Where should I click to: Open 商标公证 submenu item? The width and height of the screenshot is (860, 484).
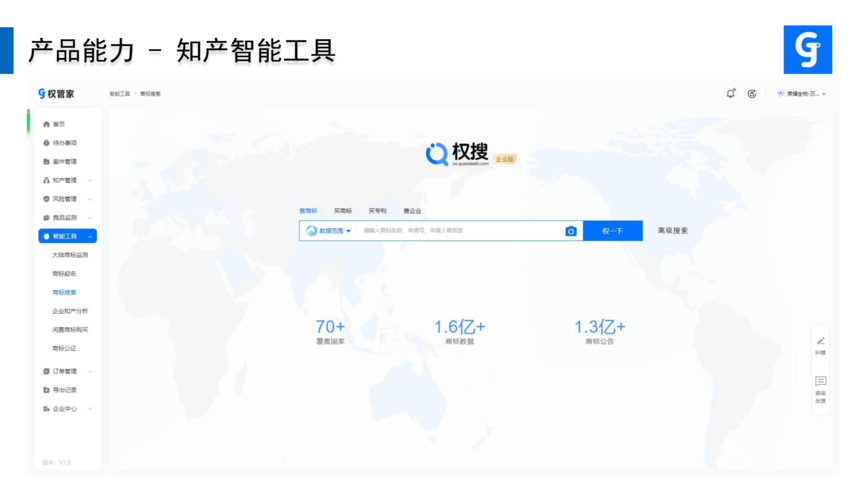coord(64,348)
